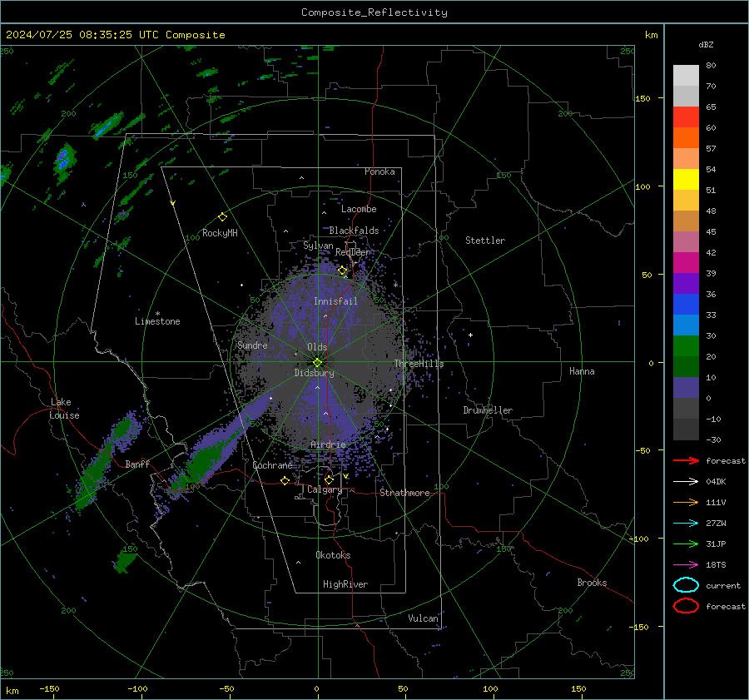
Task: Click the asterisk marker above Limestone
Action: 157,314
